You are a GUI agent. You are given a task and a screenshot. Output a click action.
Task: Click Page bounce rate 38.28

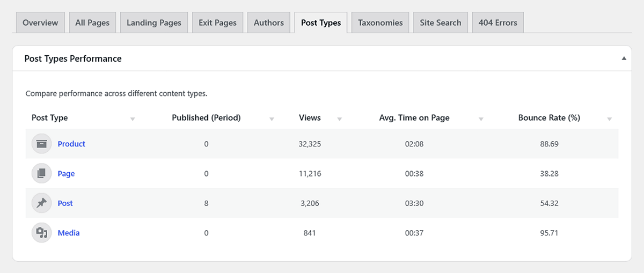coord(549,174)
